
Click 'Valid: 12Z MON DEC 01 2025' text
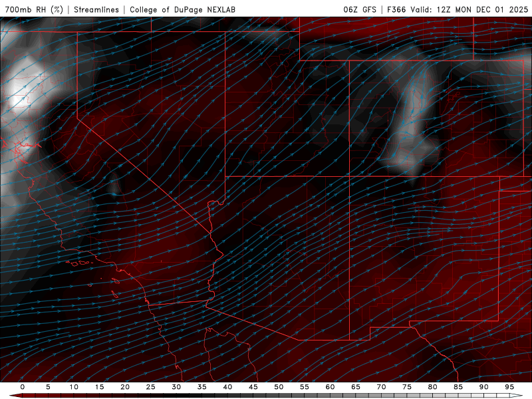click(469, 9)
